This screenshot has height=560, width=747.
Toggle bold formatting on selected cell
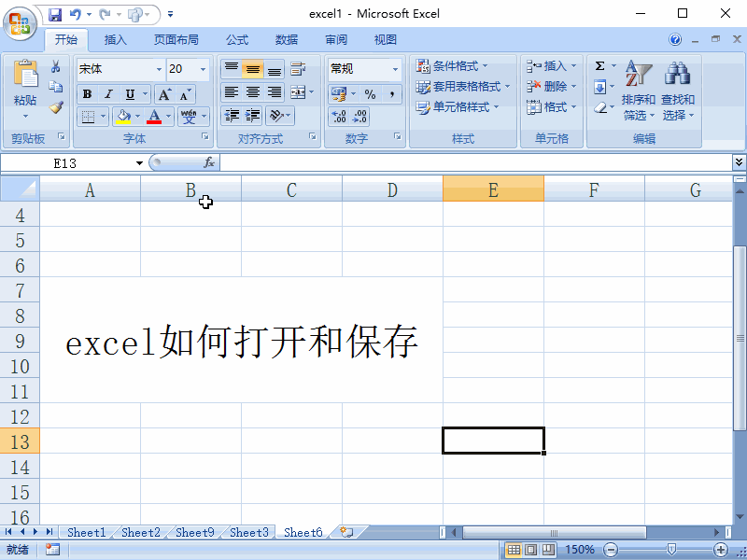point(86,94)
